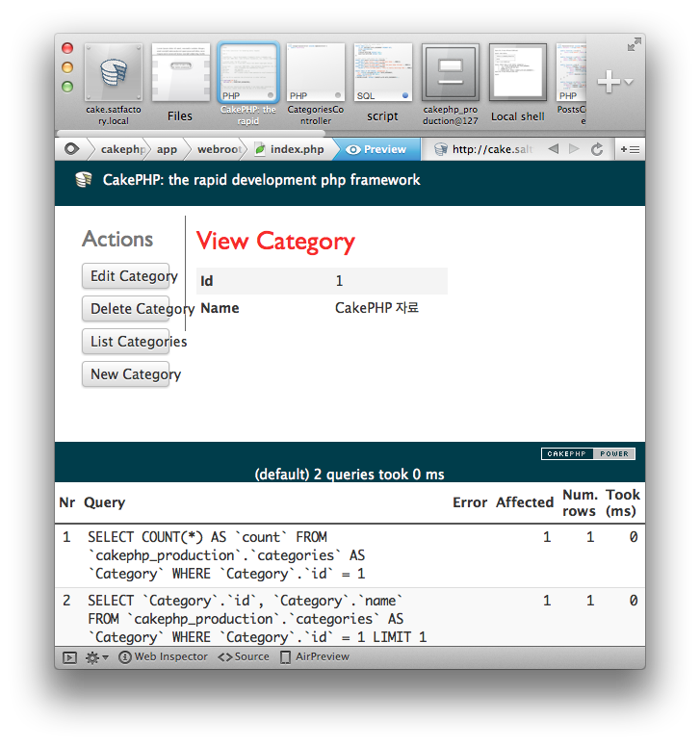Viewport: 700px width, 745px height.
Task: Click '2 queries took 0 ms' caption
Action: [x=350, y=475]
